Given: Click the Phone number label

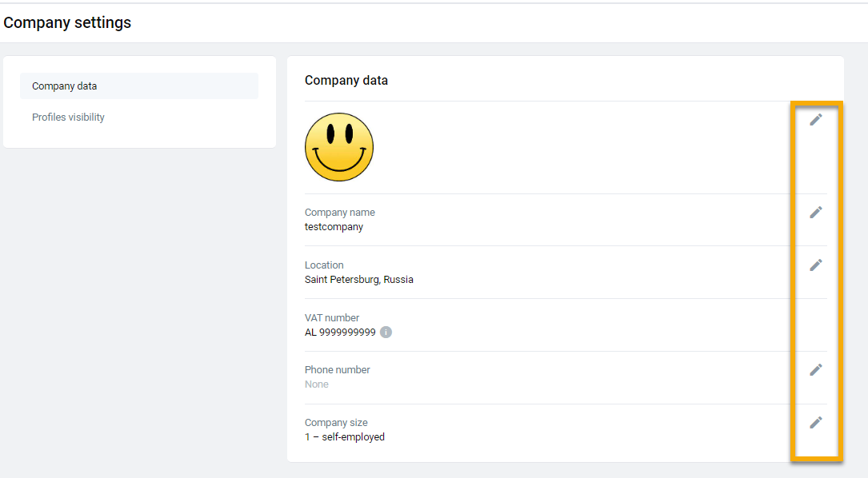Looking at the screenshot, I should coord(337,369).
